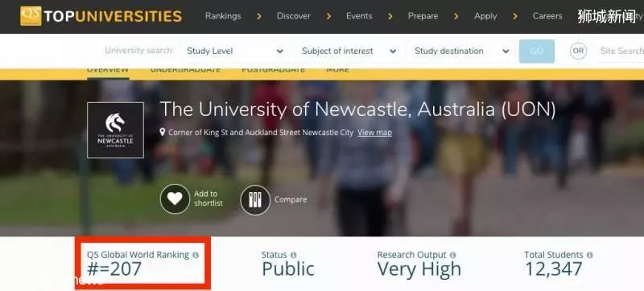Open the More tab
The image size is (644, 291).
tap(337, 71)
